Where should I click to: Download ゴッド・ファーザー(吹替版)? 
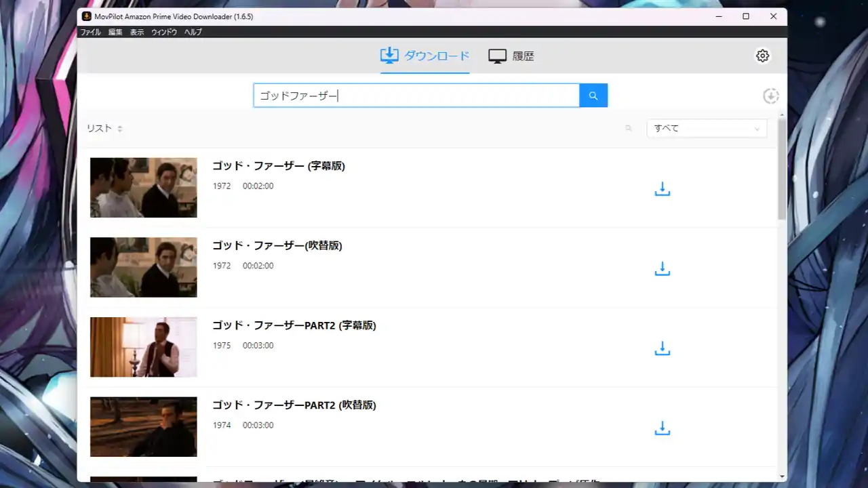(663, 269)
